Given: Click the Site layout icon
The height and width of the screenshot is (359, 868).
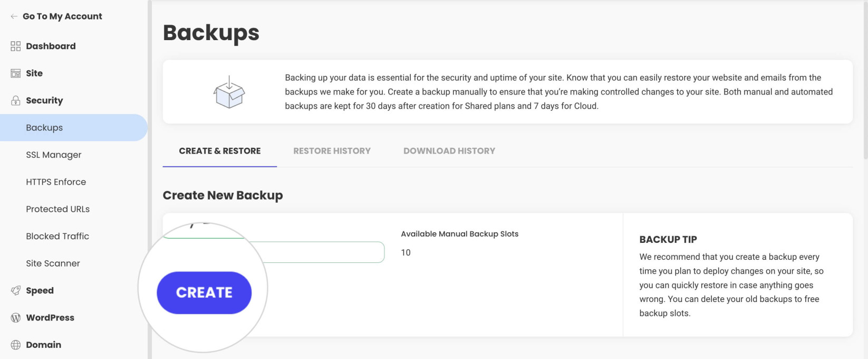Looking at the screenshot, I should click(16, 73).
